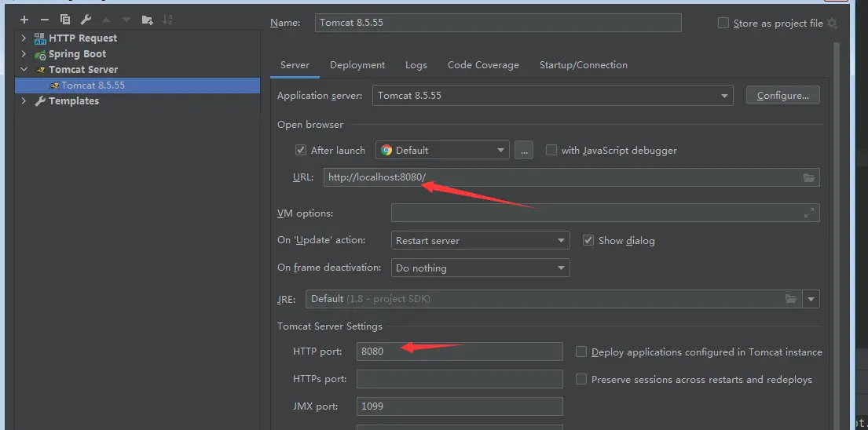Select Tomcat 8.5.55 configuration in tree
The height and width of the screenshot is (430, 868).
tap(137, 85)
